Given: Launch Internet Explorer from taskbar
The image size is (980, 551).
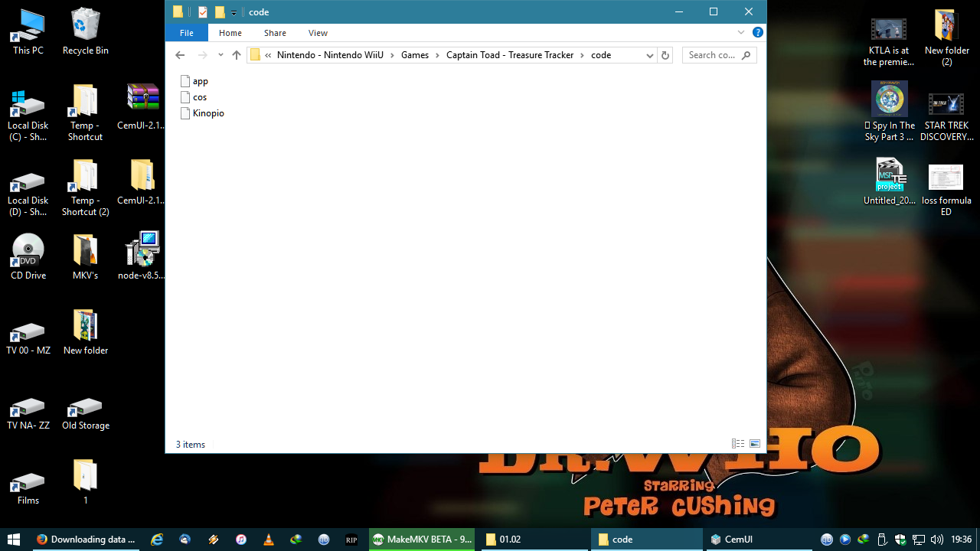Looking at the screenshot, I should pos(157,540).
